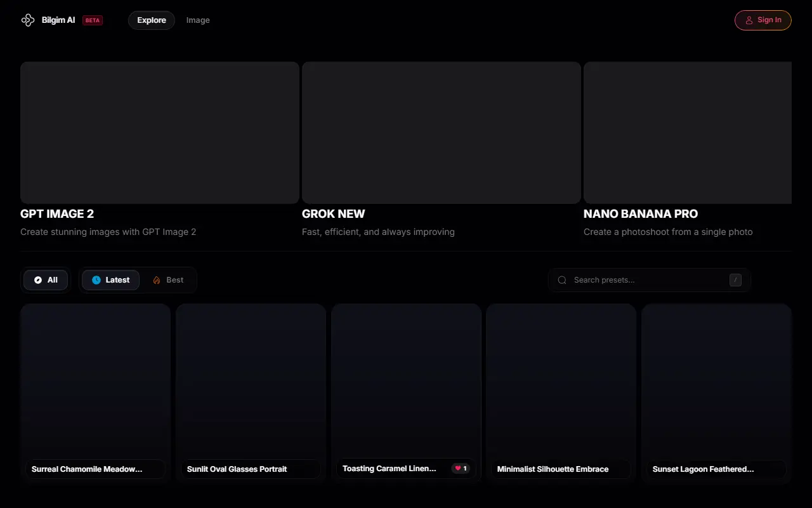Focus the Search presets field
Viewport: 812px width, 508px height.
point(650,280)
